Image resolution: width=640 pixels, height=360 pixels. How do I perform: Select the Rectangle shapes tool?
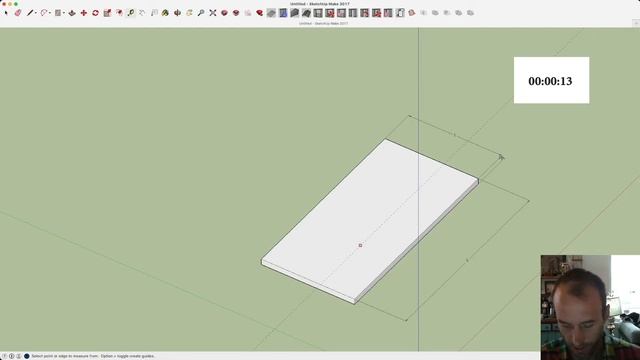(x=58, y=13)
